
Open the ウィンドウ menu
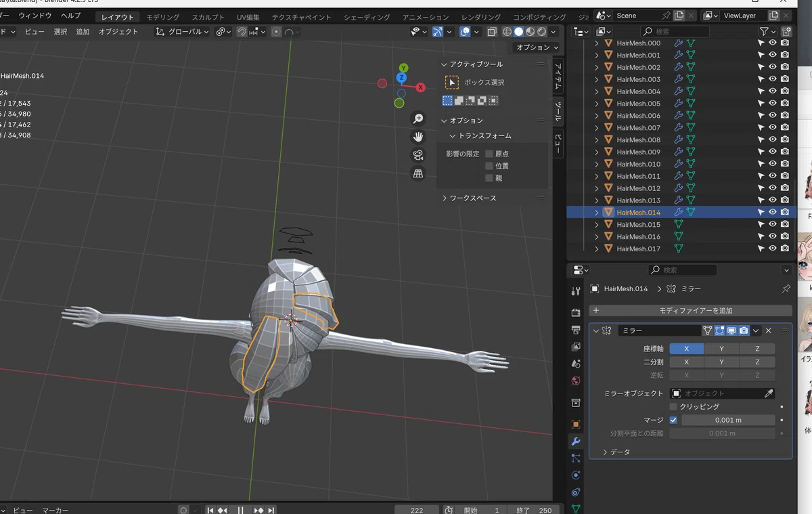[35, 15]
